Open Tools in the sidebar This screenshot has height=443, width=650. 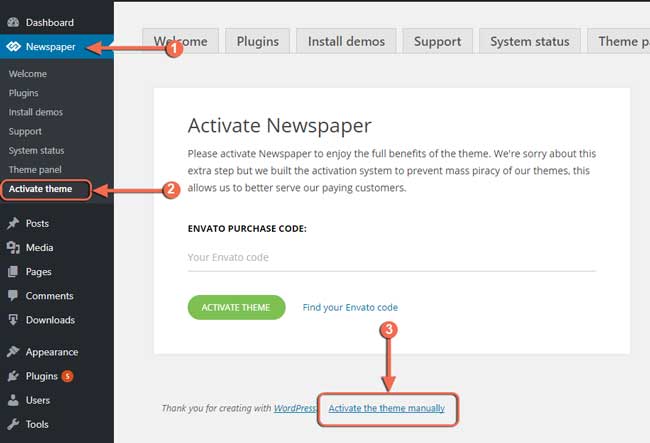coord(57,424)
